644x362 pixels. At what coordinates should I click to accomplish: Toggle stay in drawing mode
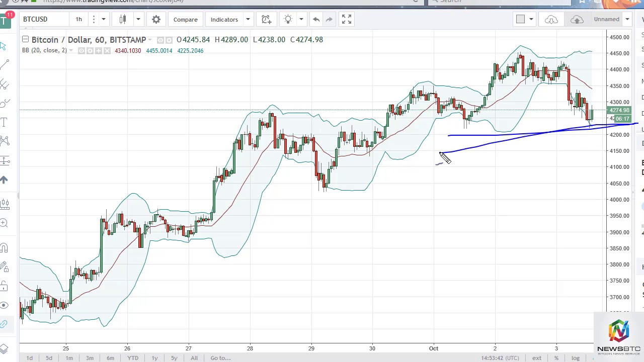click(4, 266)
